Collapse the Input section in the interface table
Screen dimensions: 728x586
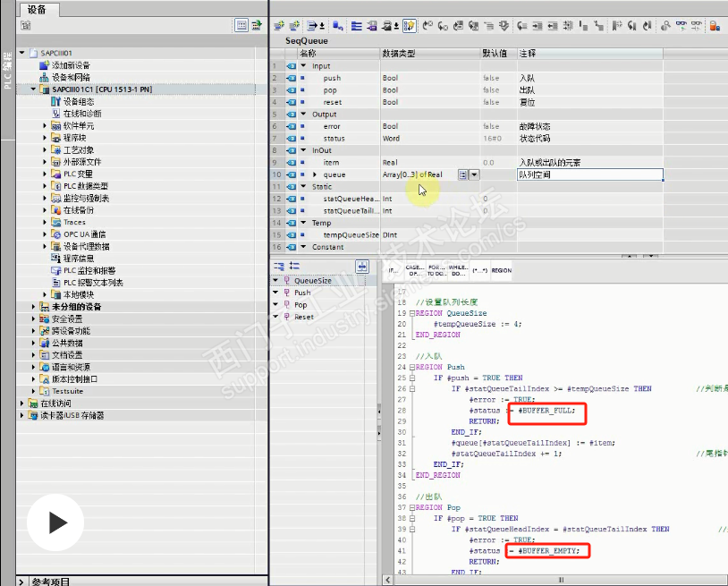click(x=303, y=66)
